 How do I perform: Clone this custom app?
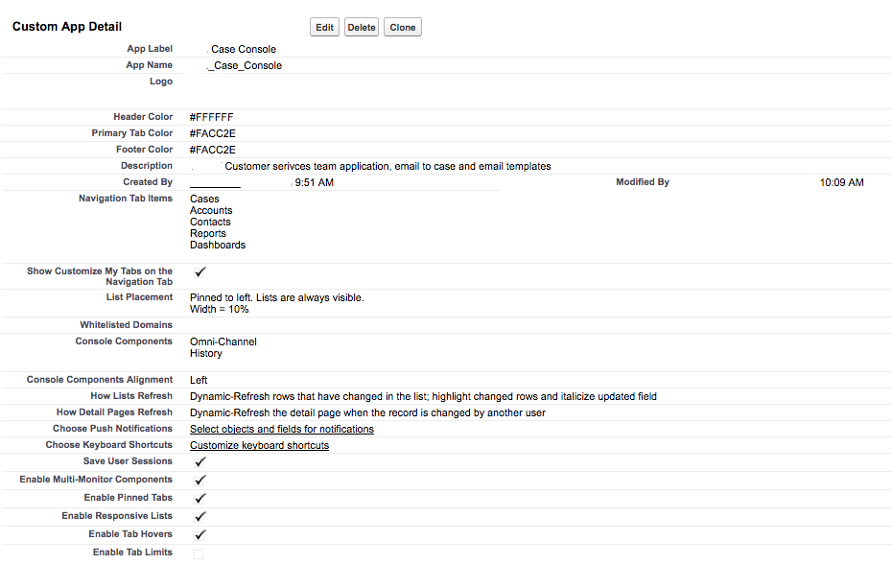pos(403,28)
